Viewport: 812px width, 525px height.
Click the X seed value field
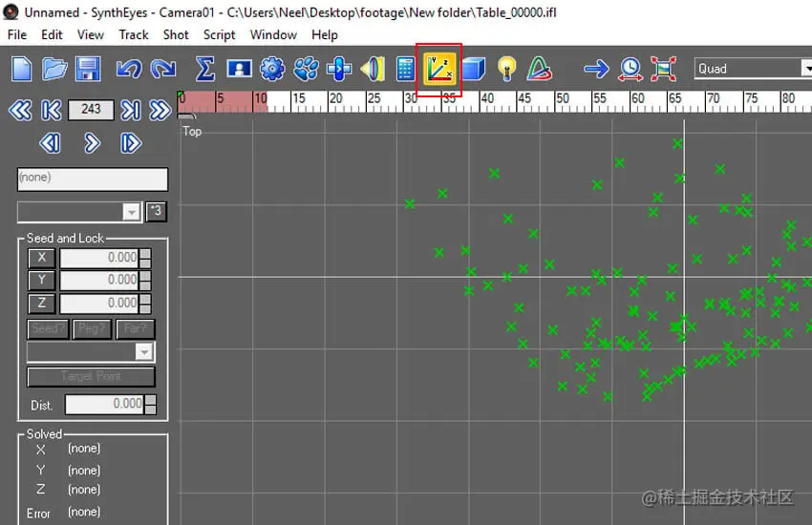coord(99,258)
